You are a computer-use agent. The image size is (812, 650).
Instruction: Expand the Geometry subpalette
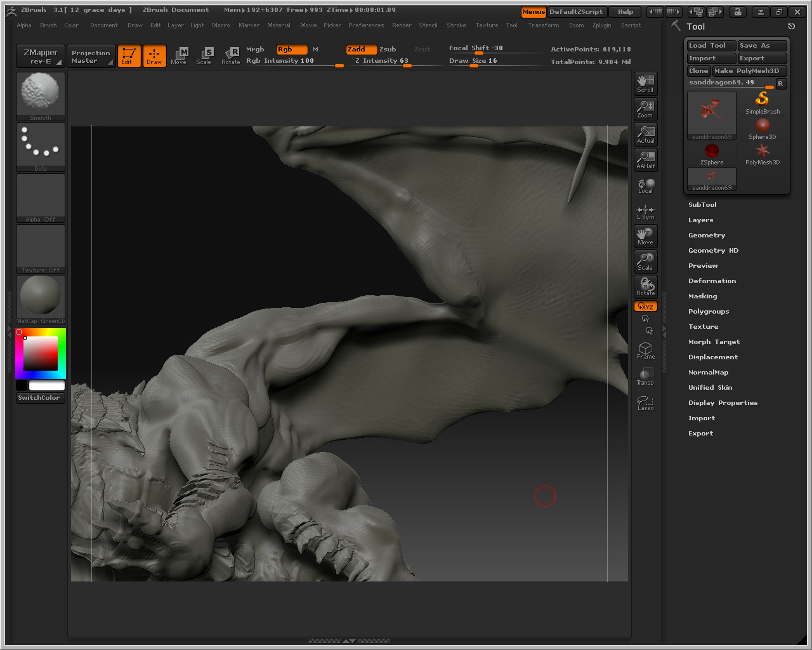(x=707, y=235)
